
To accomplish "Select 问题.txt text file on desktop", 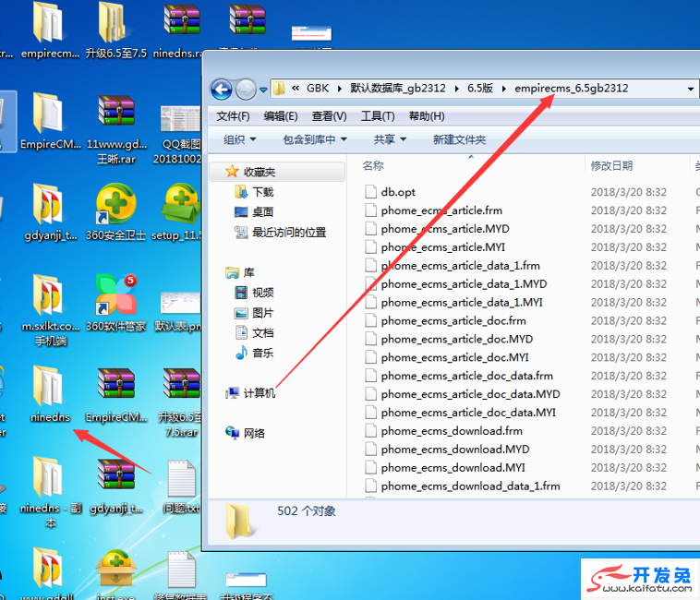I will click(x=182, y=486).
